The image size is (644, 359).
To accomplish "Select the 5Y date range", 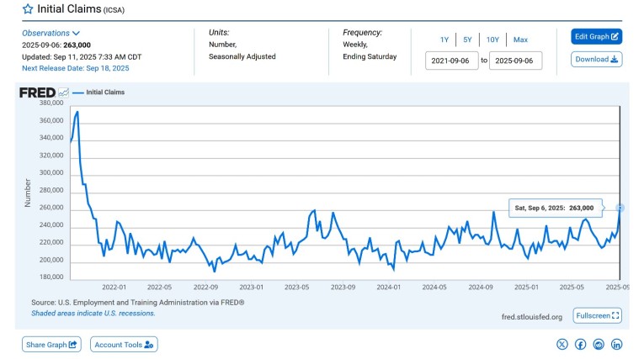I will (467, 40).
